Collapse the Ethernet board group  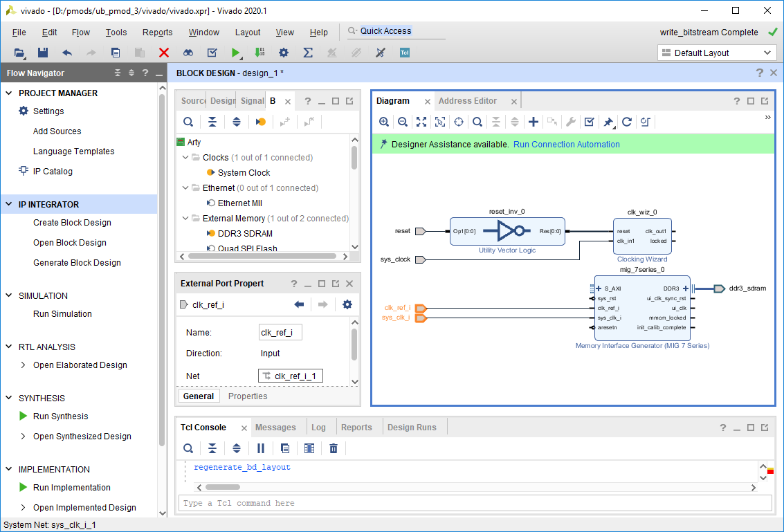tap(185, 188)
